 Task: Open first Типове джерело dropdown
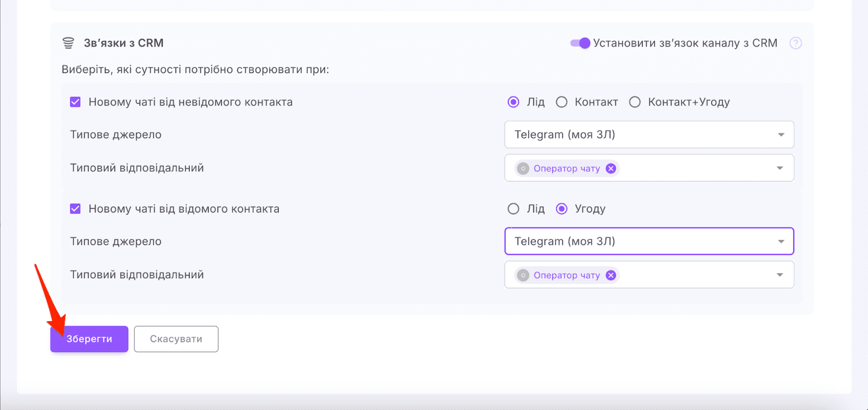point(649,134)
